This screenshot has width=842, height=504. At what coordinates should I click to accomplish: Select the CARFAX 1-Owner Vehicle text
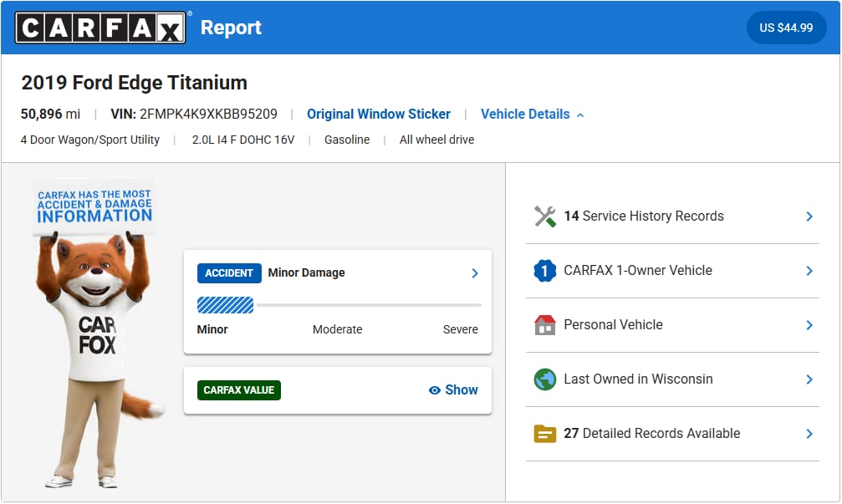[x=638, y=271]
